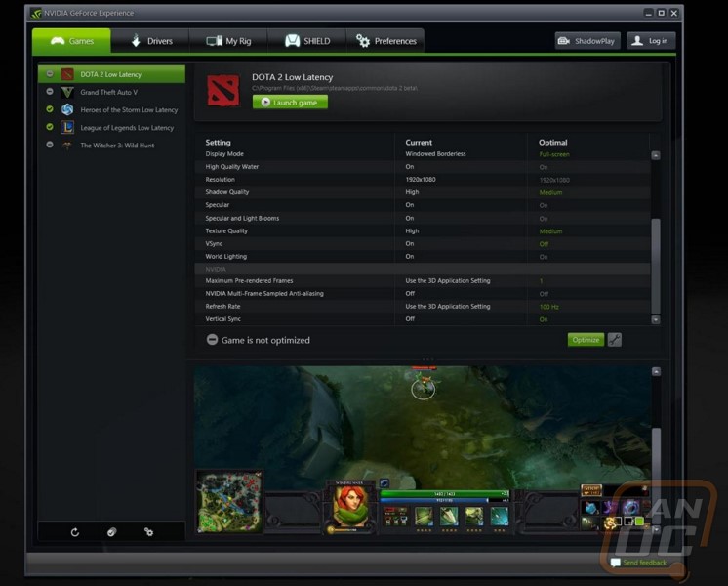728x586 pixels.
Task: Click the Full-screen optimal value
Action: (x=554, y=154)
